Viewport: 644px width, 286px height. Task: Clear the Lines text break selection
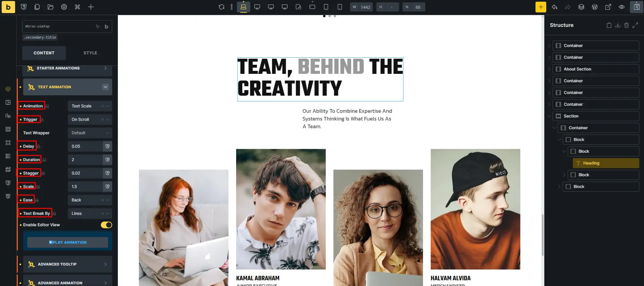click(x=102, y=213)
